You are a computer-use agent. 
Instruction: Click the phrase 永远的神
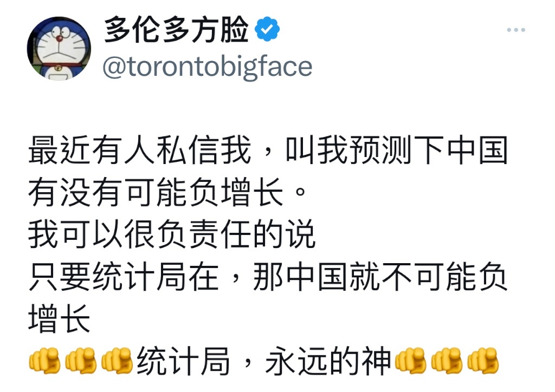(328, 361)
